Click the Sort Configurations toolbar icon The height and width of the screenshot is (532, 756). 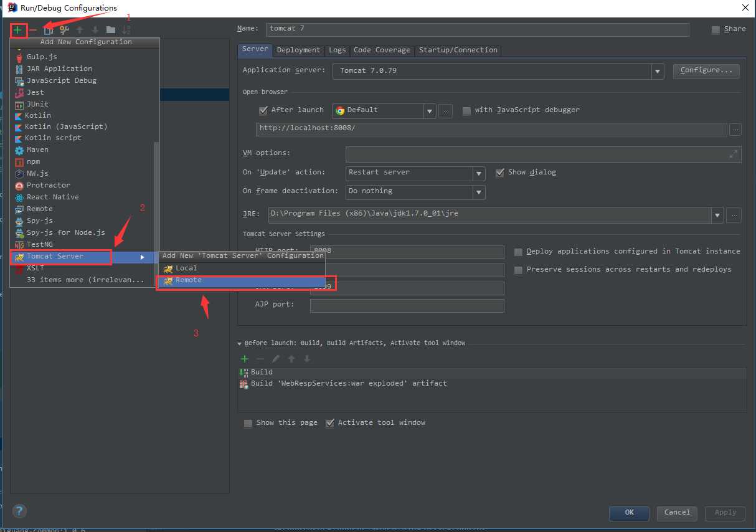[126, 30]
